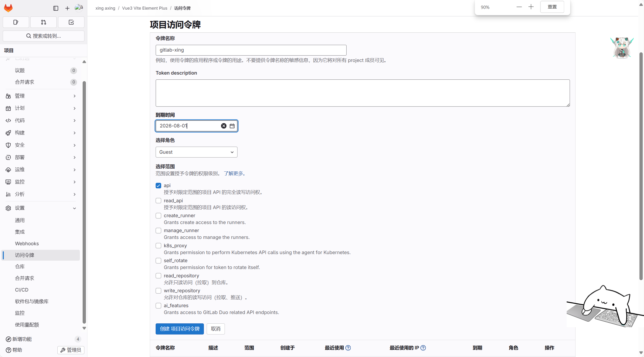Image resolution: width=644 pixels, height=357 pixels.
Task: Click the 运维 operations icon in sidebar
Action: point(8,170)
